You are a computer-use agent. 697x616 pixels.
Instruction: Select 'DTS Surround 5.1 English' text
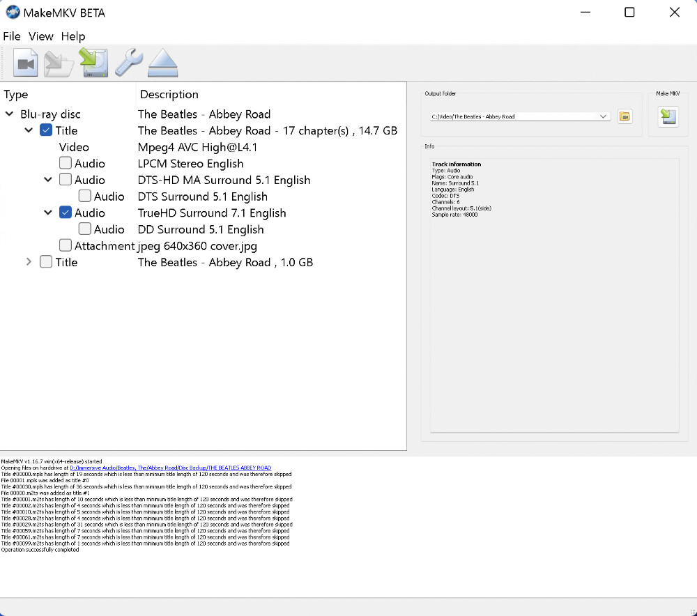[203, 197]
